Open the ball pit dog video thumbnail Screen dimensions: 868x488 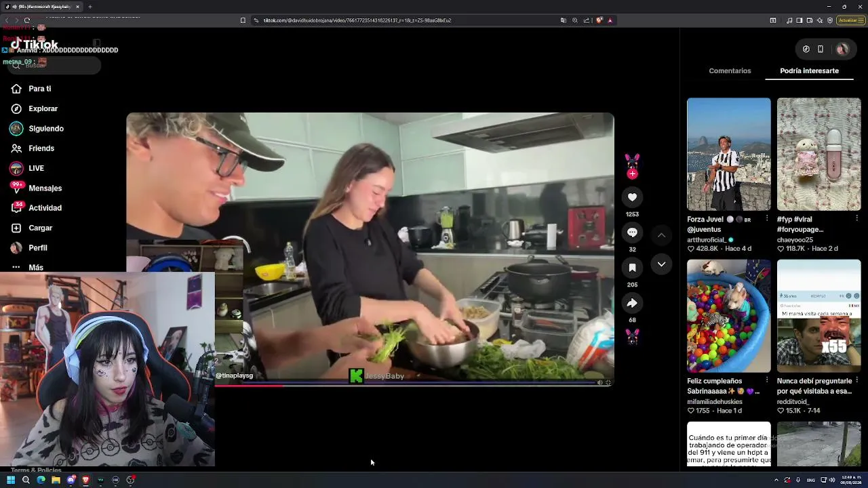point(729,316)
